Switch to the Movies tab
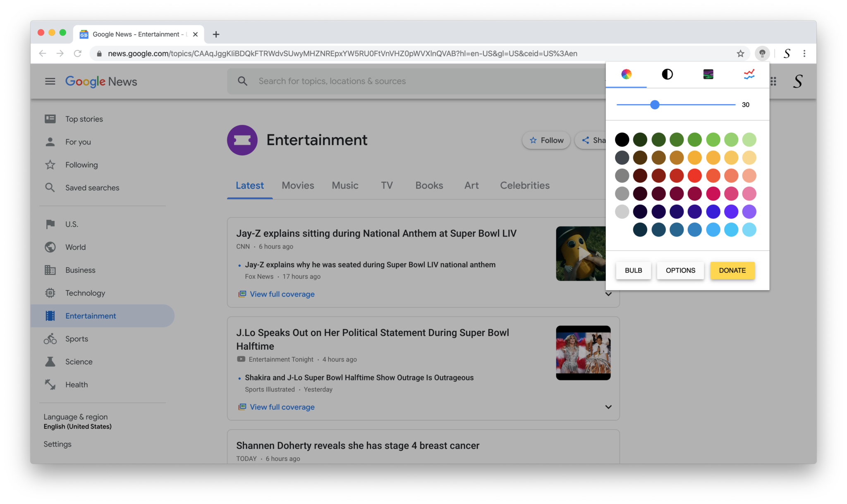847x504 pixels. click(298, 186)
